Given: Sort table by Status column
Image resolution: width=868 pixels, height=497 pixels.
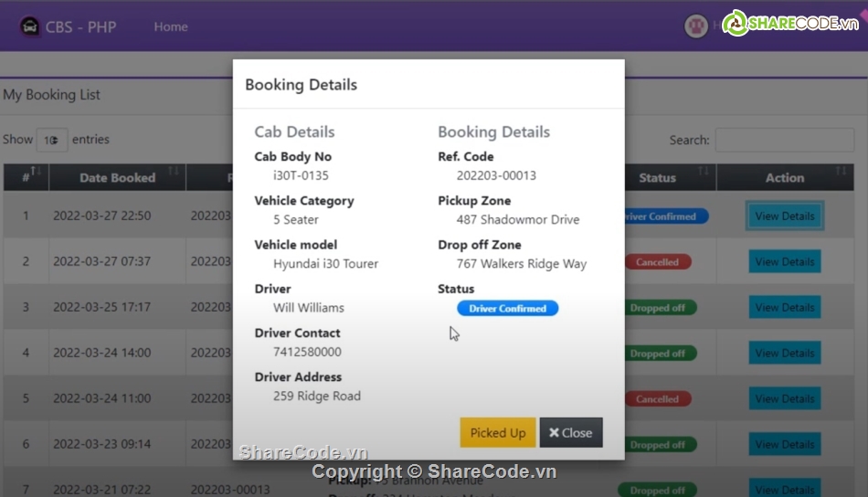Looking at the screenshot, I should [670, 177].
